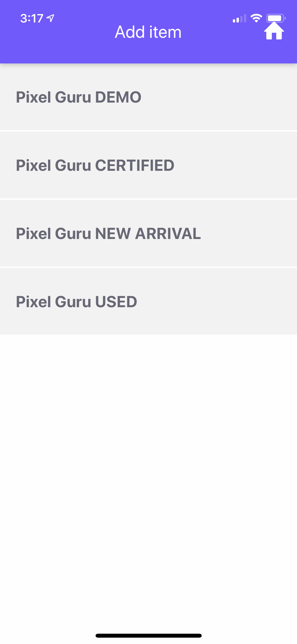Click the word DEMO in first row
The image size is (297, 644).
tap(118, 97)
